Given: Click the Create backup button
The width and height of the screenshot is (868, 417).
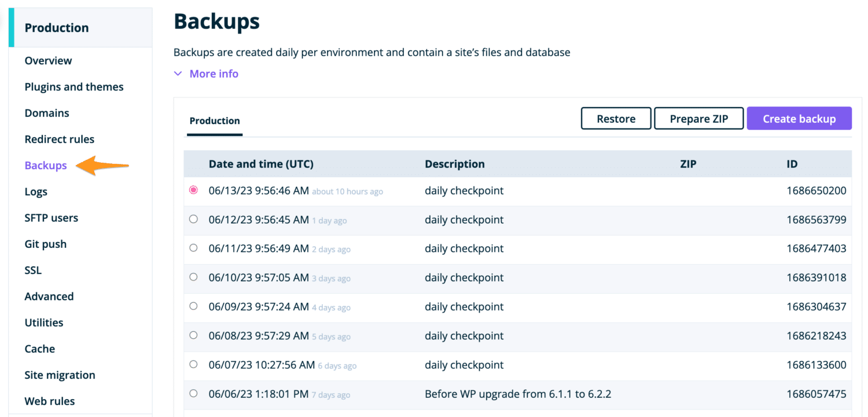Looking at the screenshot, I should (x=799, y=118).
